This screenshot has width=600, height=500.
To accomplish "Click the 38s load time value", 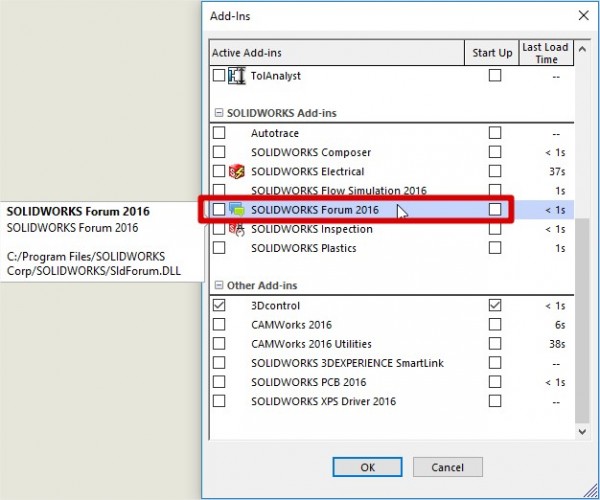I will point(557,344).
